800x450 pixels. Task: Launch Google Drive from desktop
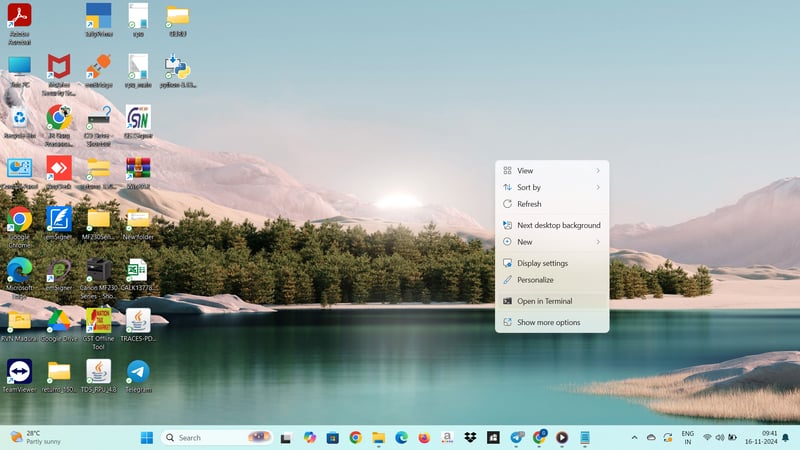(x=59, y=321)
